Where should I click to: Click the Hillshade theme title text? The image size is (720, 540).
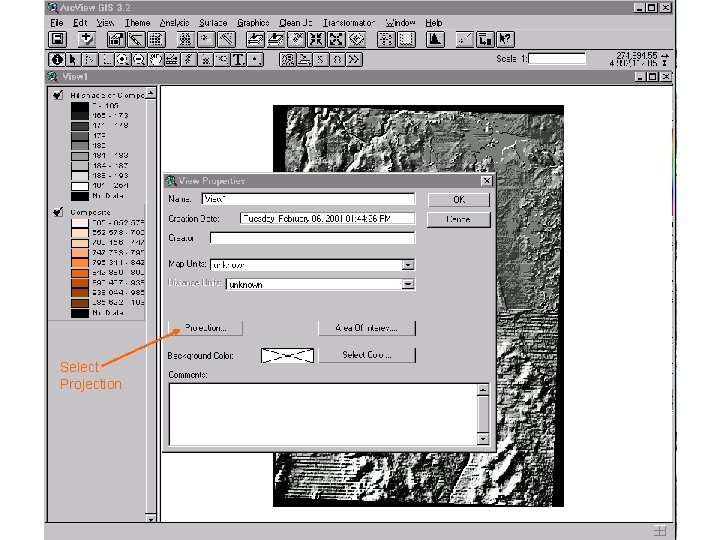coord(107,95)
